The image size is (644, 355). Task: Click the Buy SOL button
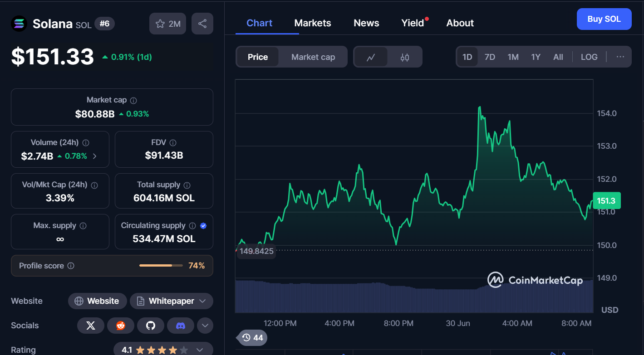[604, 19]
